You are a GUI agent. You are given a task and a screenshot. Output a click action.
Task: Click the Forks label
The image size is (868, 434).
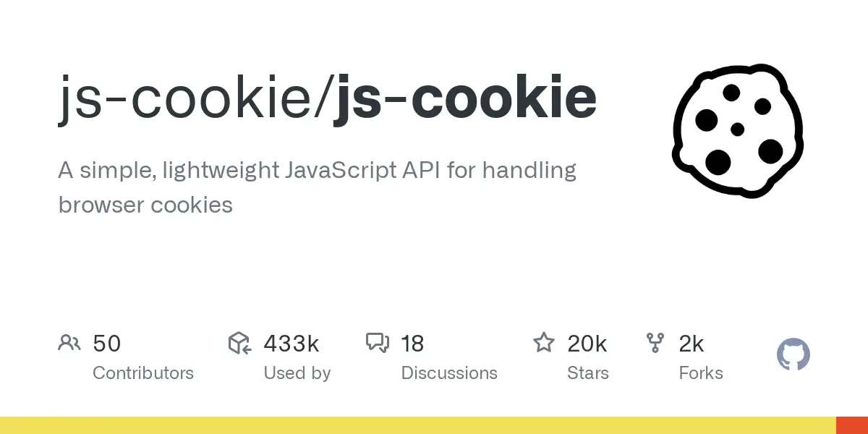pyautogui.click(x=701, y=373)
